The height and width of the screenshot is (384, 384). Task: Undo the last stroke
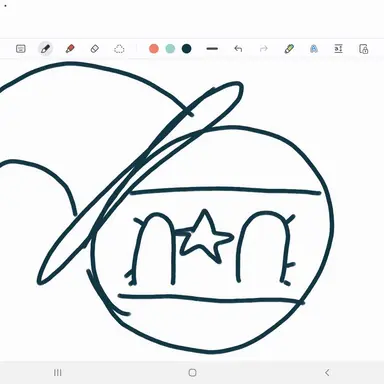coord(238,49)
